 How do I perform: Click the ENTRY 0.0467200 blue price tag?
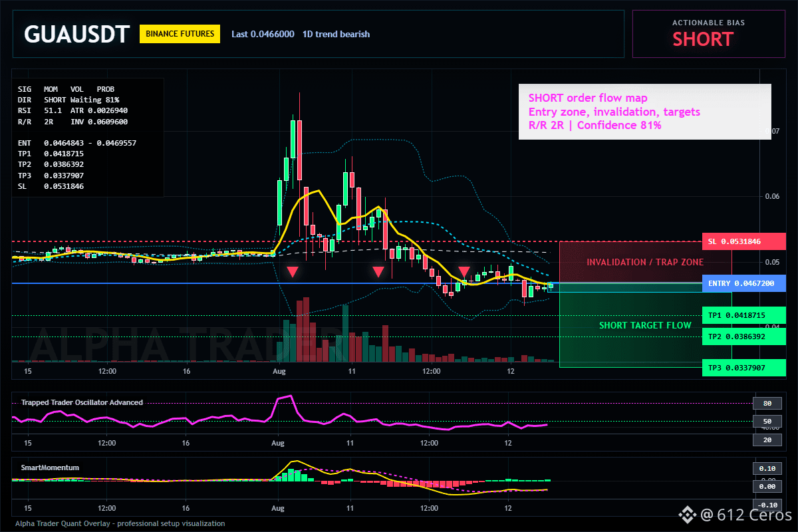[x=744, y=283]
